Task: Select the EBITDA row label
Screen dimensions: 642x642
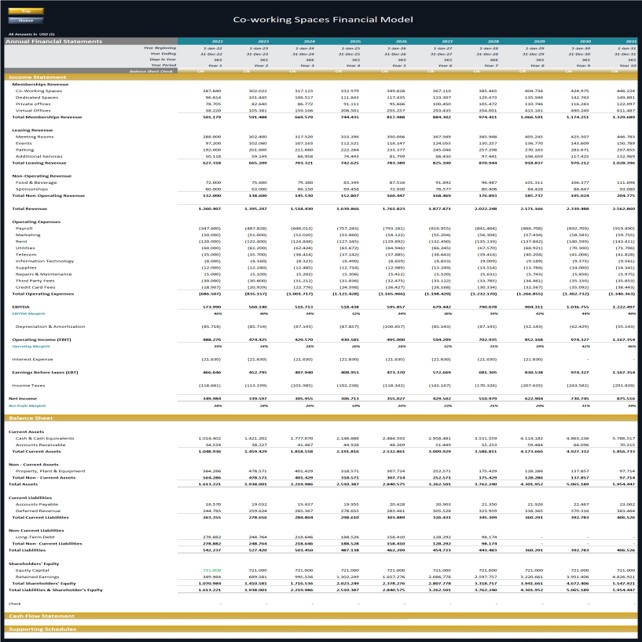Action: click(x=20, y=307)
